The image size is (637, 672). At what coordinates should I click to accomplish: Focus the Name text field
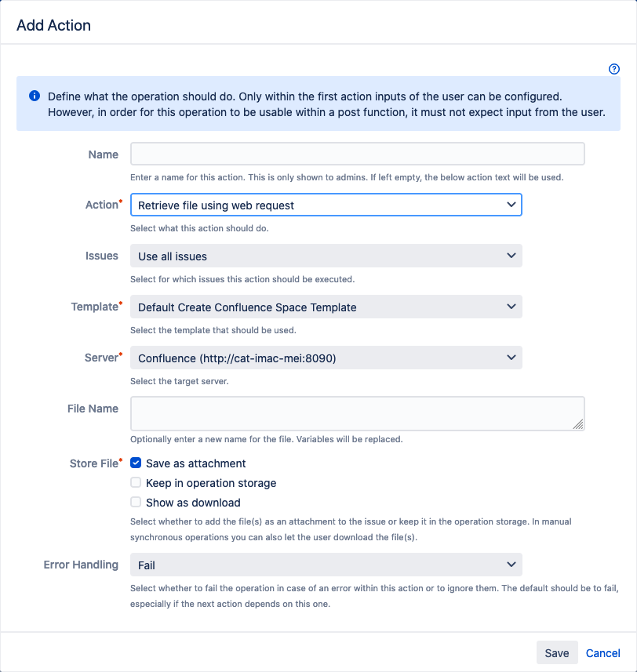(357, 154)
